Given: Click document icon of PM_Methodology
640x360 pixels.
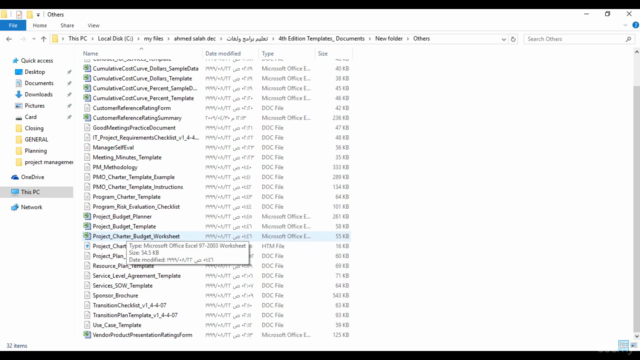Looking at the screenshot, I should pos(87,167).
